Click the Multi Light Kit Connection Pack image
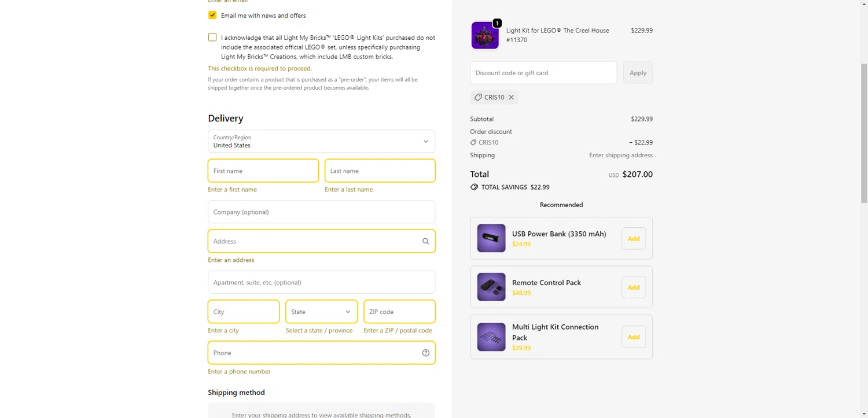Screen dimensions: 868x418 491,337
